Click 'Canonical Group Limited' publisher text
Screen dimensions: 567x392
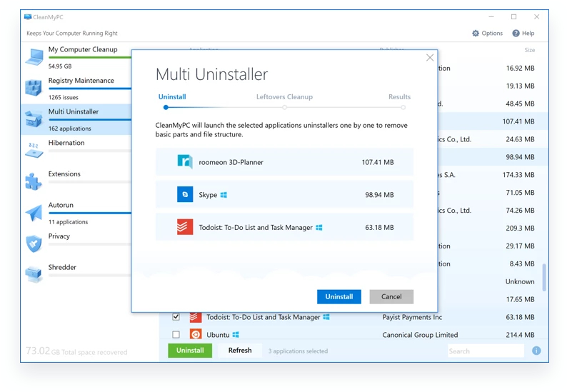420,335
